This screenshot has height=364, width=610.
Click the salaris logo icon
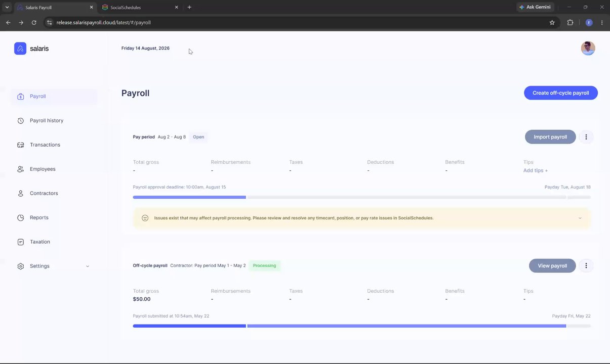pyautogui.click(x=20, y=49)
